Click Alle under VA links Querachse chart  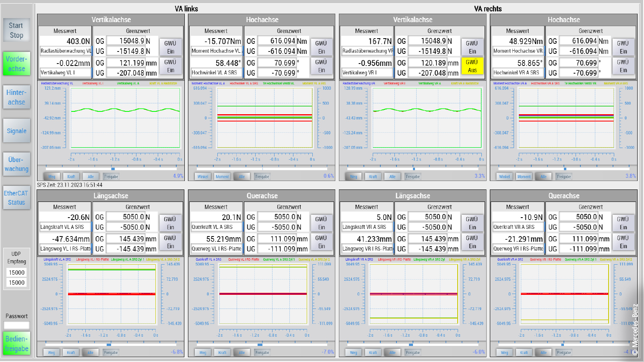[242, 353]
